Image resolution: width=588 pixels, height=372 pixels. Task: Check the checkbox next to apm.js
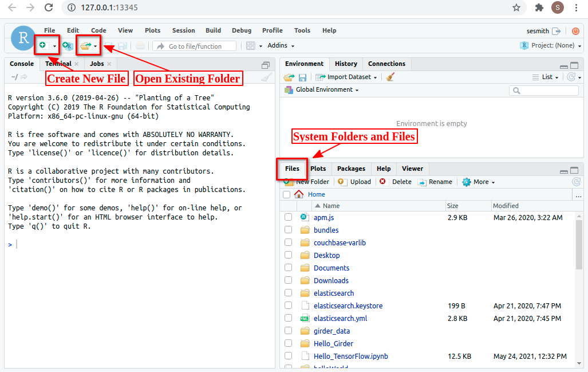coord(288,217)
